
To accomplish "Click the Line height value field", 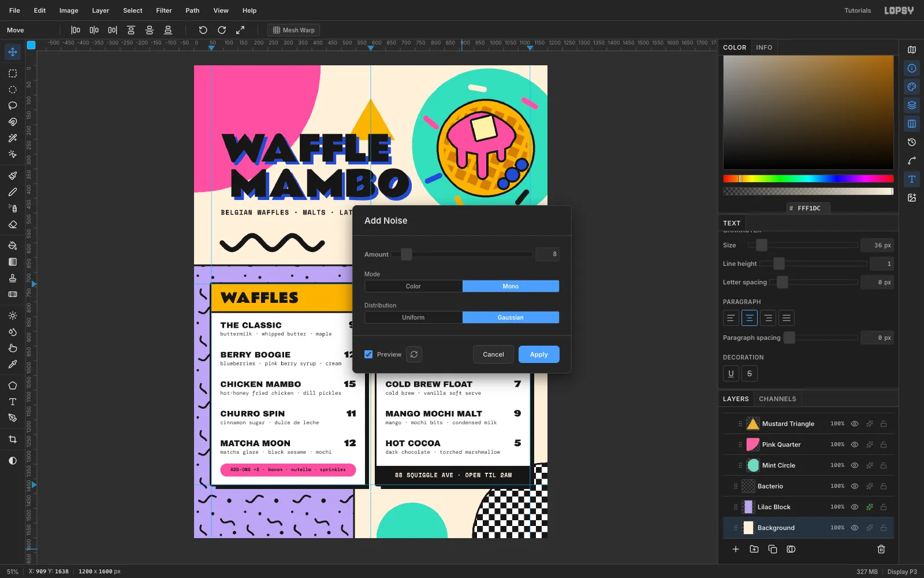I will pyautogui.click(x=882, y=264).
